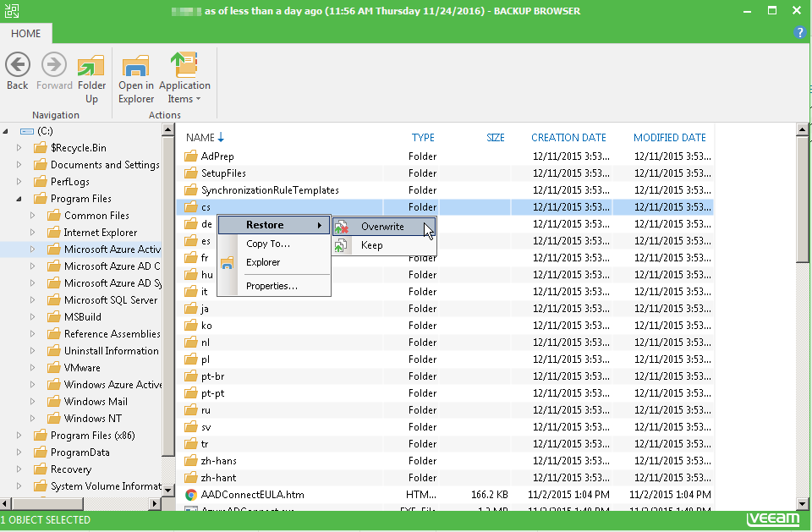
Task: Click the help question mark icon
Action: tap(799, 32)
